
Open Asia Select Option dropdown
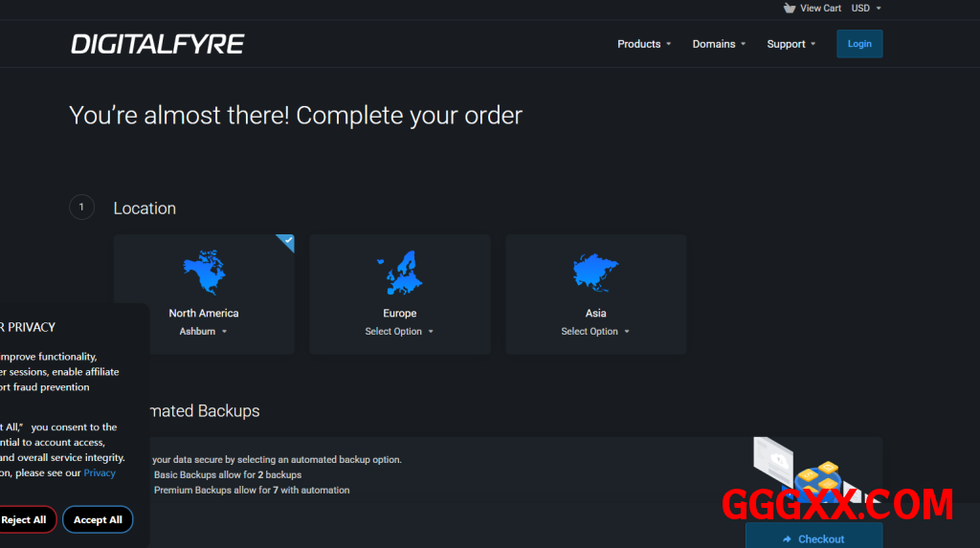click(594, 332)
